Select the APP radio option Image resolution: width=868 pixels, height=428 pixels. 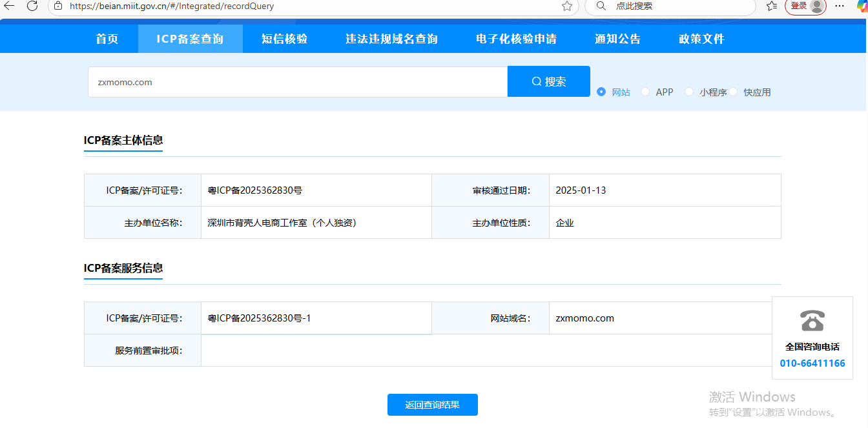point(645,92)
